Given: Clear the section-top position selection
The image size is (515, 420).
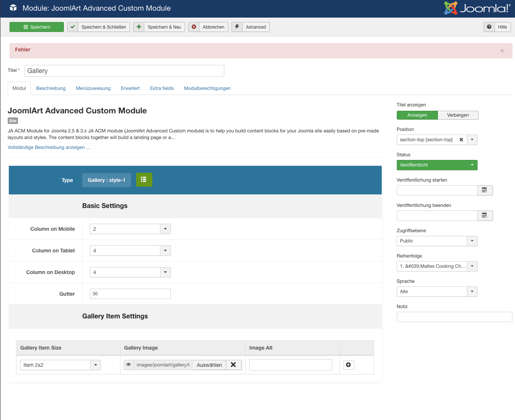Looking at the screenshot, I should (x=461, y=140).
